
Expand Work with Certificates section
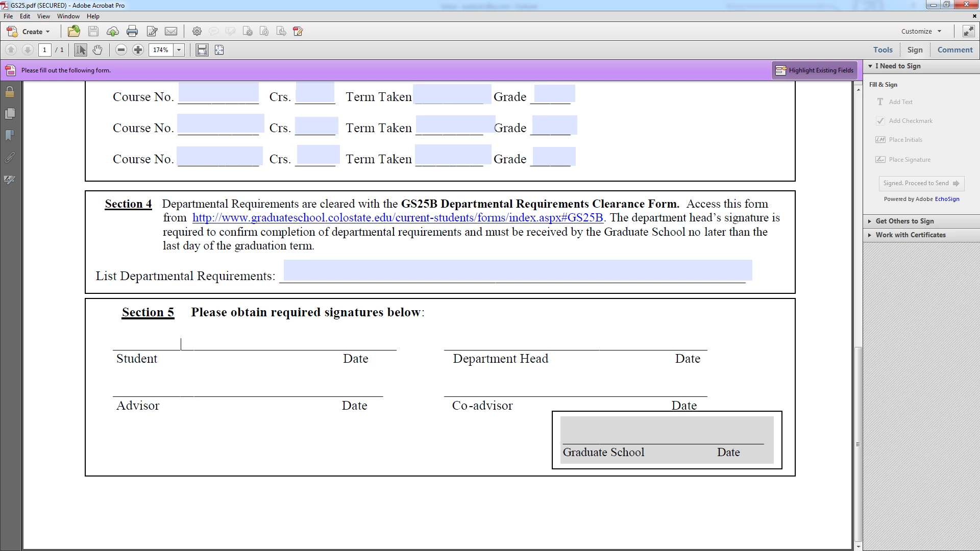(x=910, y=235)
